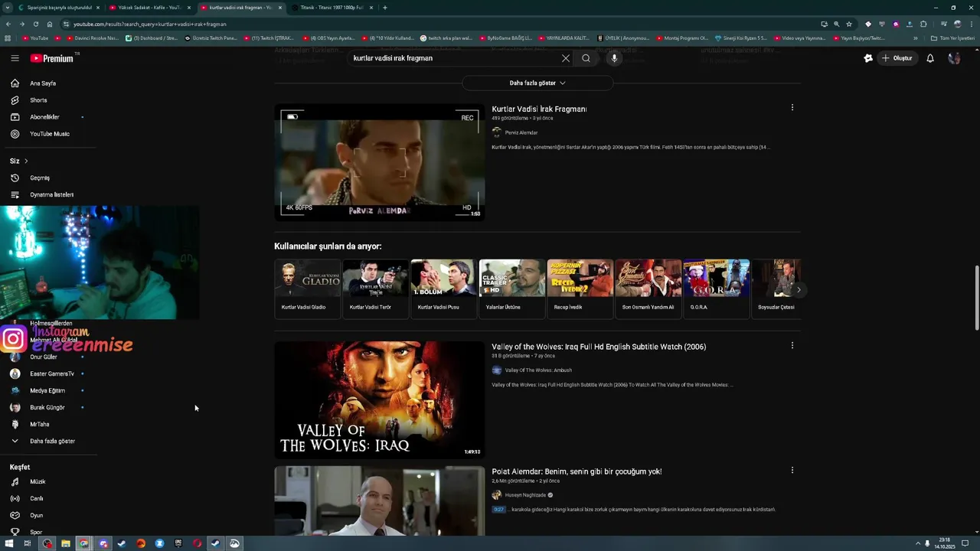This screenshot has width=980, height=551.
Task: Open the Burak Güngör subscription
Action: (48, 407)
